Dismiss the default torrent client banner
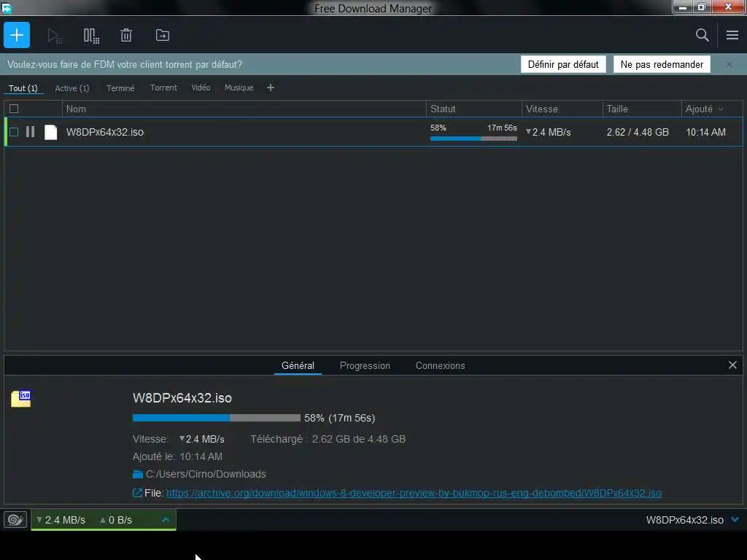Viewport: 747px width, 560px height. (x=729, y=64)
